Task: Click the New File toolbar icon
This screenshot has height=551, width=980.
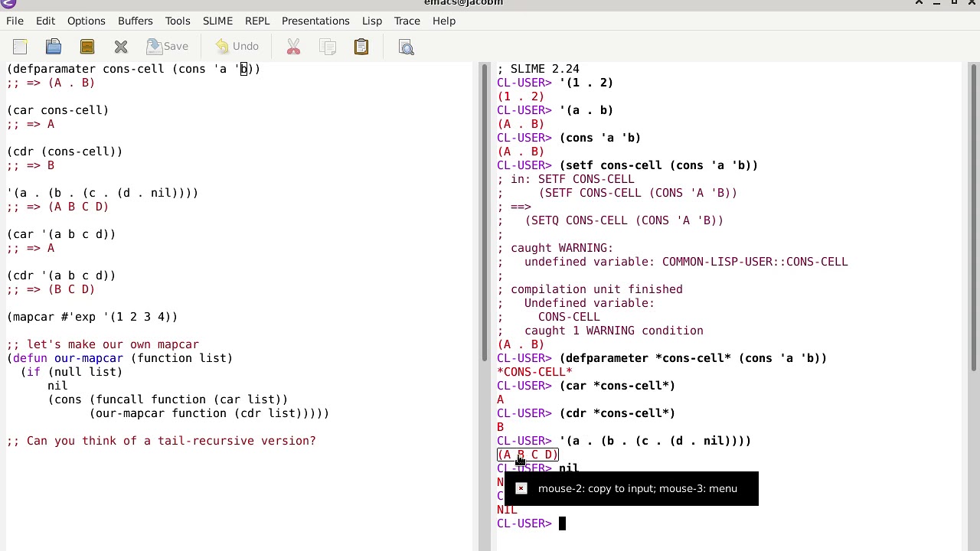Action: (x=20, y=47)
